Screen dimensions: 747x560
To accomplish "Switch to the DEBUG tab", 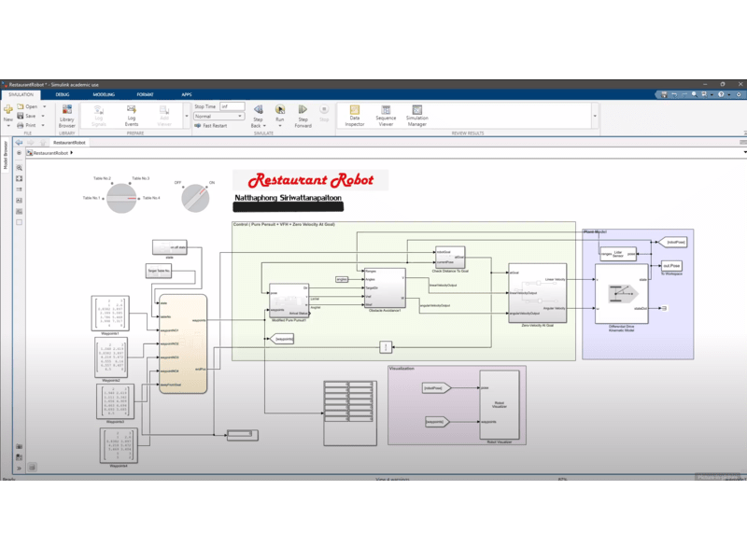I will click(63, 95).
